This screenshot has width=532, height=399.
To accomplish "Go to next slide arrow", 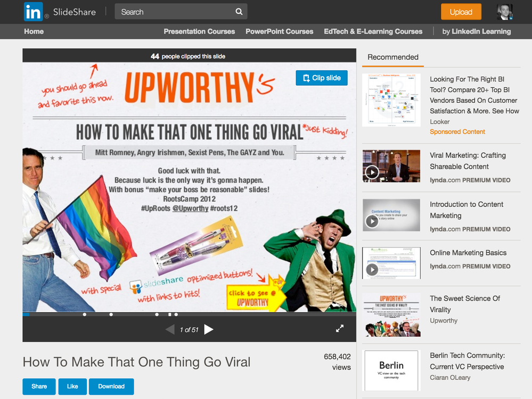I will click(209, 329).
